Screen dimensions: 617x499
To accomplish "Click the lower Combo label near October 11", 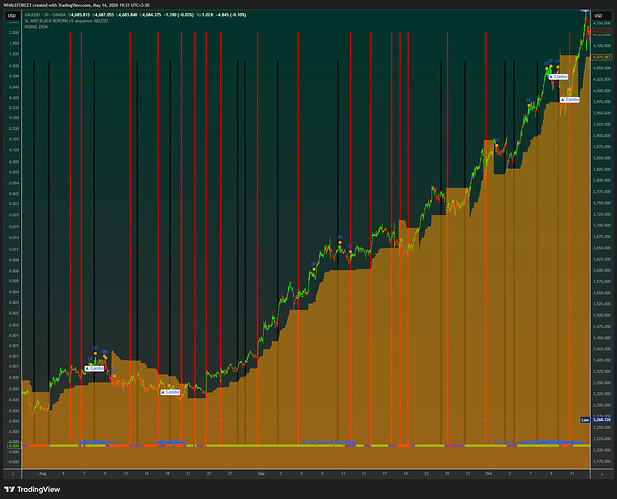I will pos(570,100).
